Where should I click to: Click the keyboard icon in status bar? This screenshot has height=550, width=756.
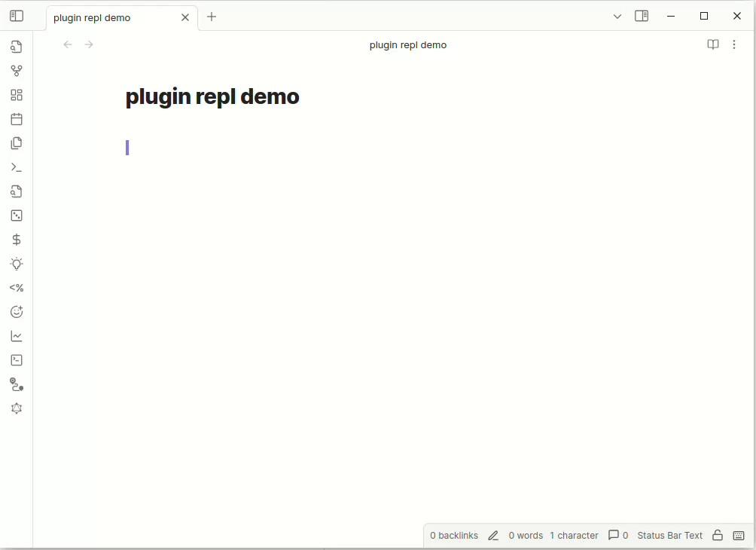pyautogui.click(x=739, y=536)
